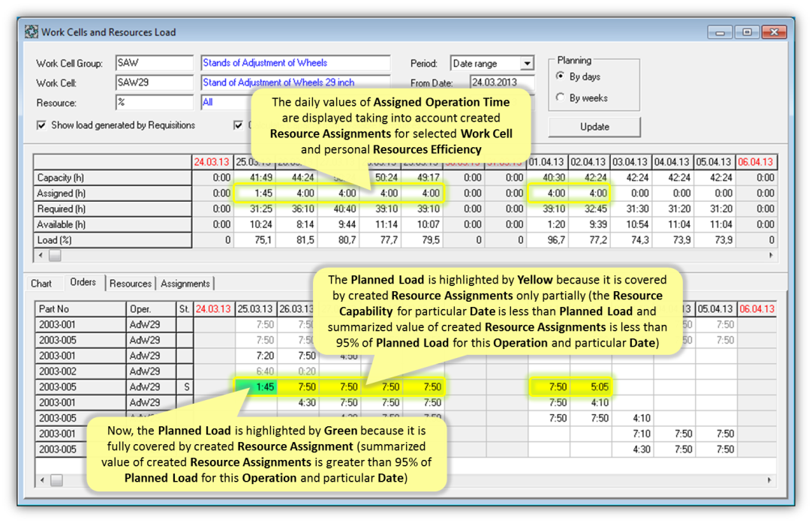Click right scroll arrow of the Orders grid
Image resolution: width=812 pixels, height=523 pixels.
[x=769, y=480]
